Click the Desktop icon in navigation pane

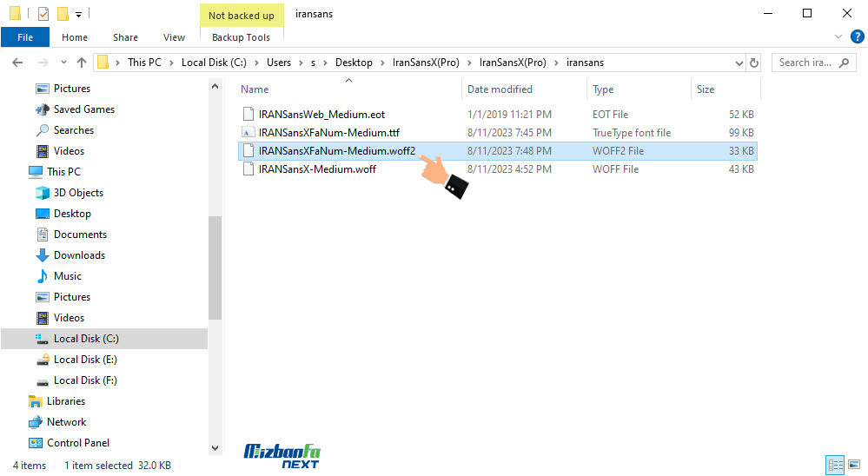(x=42, y=214)
